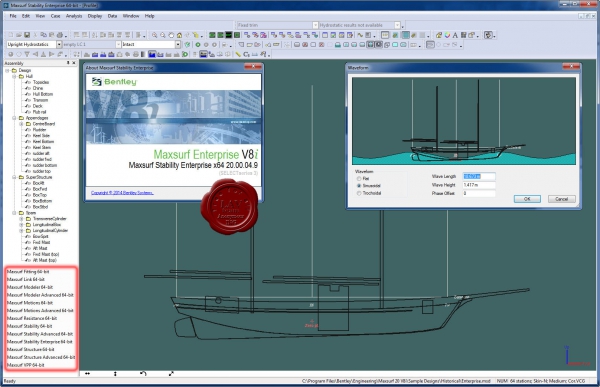Select Transom surface in Assembly tree
The image size is (600, 387).
40,100
